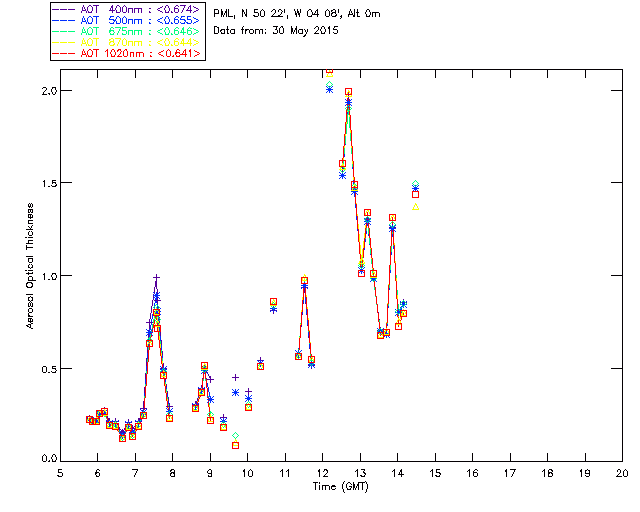This screenshot has width=640, height=512.
Task: Select the green dashed line sample for 675nm
Action: (64, 31)
